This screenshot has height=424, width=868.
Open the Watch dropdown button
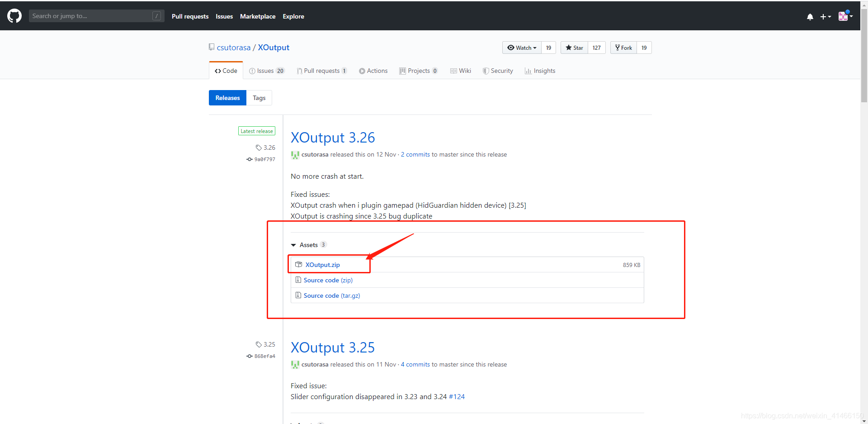pyautogui.click(x=522, y=48)
